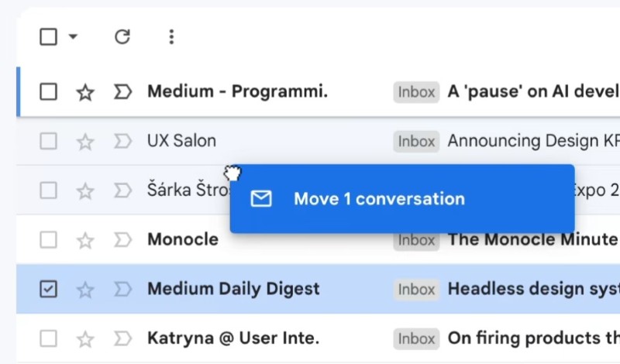Mark UX Salon email as important
The image size is (620, 364).
122,142
